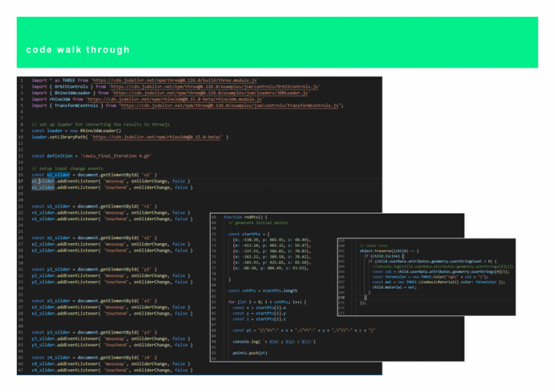The width and height of the screenshot is (555, 392).
Task: Click line number 17 in the gutter
Action: (x=21, y=182)
